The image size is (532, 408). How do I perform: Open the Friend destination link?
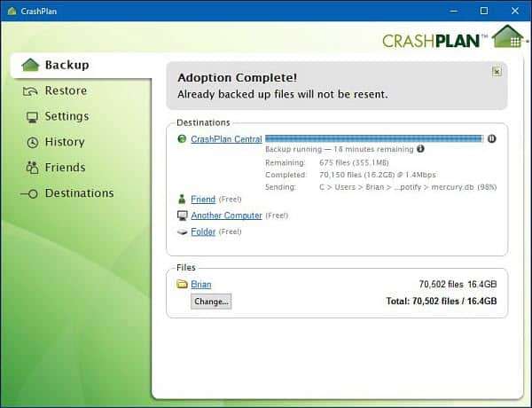click(x=203, y=200)
